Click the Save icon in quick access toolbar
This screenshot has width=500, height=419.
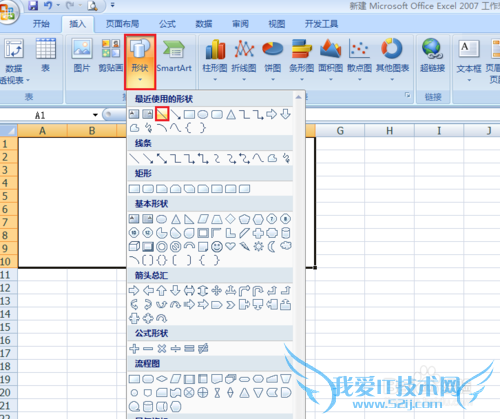tap(32, 5)
